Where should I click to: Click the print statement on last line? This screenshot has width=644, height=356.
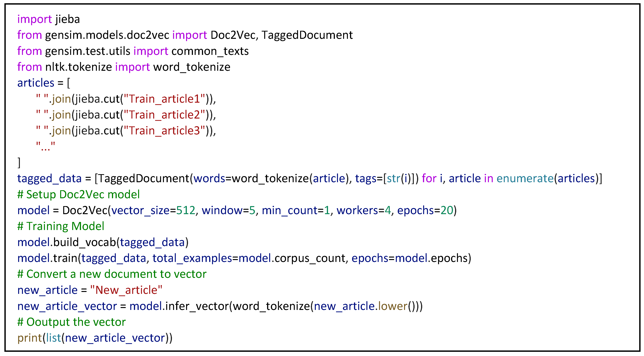point(29,338)
